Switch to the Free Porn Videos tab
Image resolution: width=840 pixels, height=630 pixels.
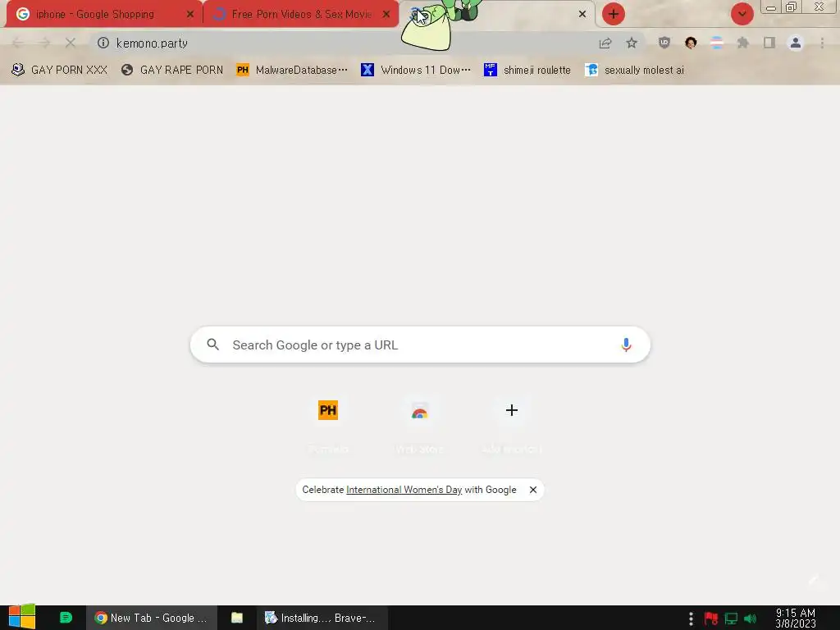tap(301, 14)
